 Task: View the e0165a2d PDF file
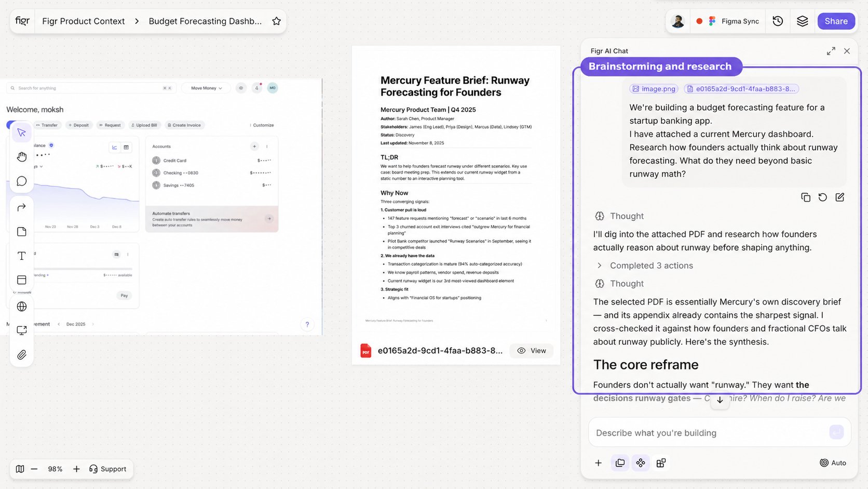tap(532, 351)
